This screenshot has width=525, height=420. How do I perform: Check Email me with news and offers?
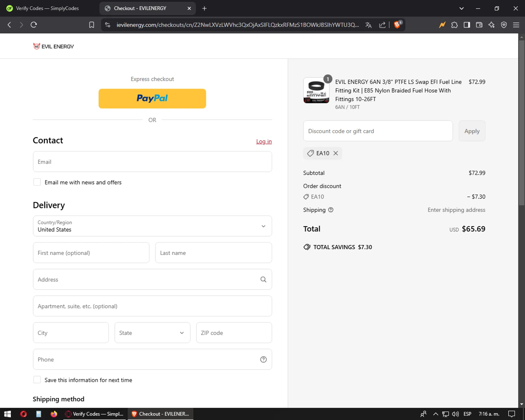click(x=37, y=182)
